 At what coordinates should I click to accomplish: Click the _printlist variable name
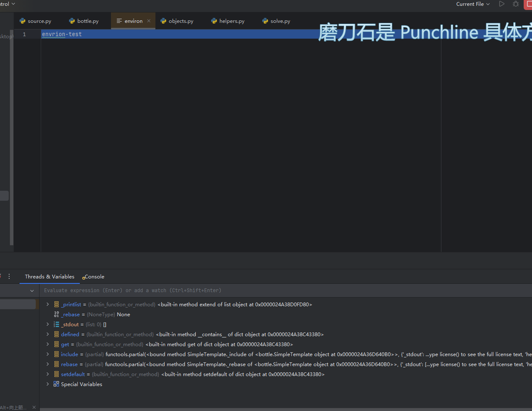[71, 305]
